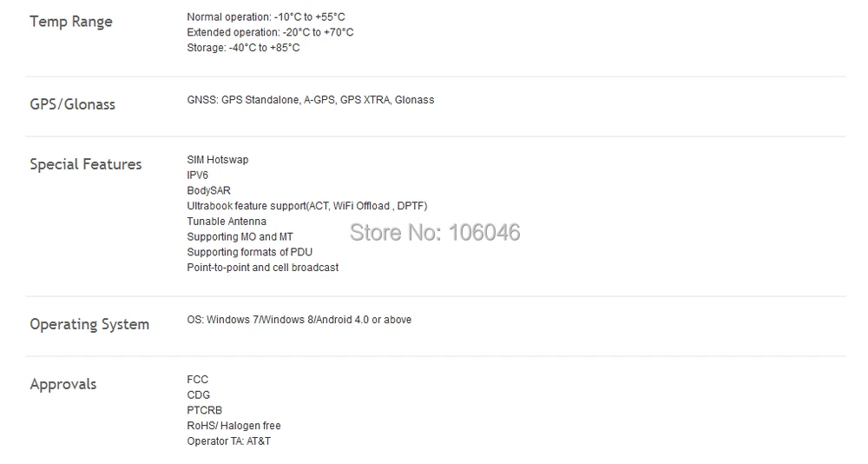
Task: Click Point-to-point and cell broadcast text
Action: click(263, 268)
